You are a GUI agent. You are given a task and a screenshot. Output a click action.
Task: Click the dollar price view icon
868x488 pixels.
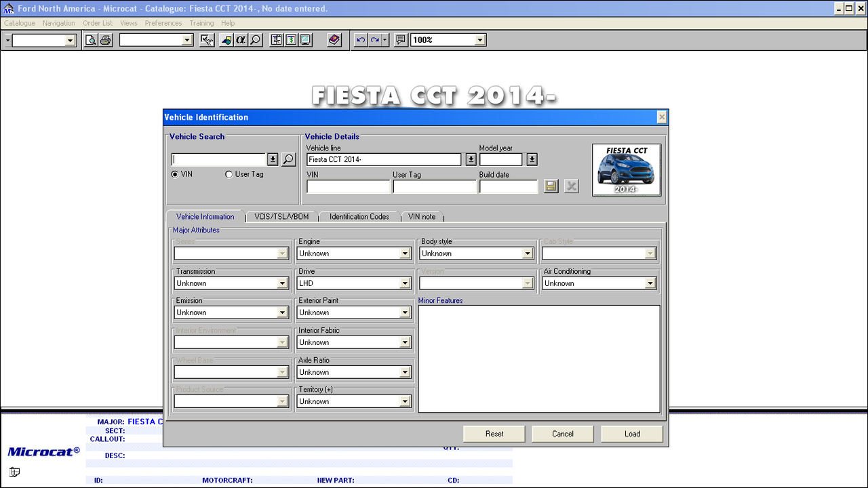[290, 40]
